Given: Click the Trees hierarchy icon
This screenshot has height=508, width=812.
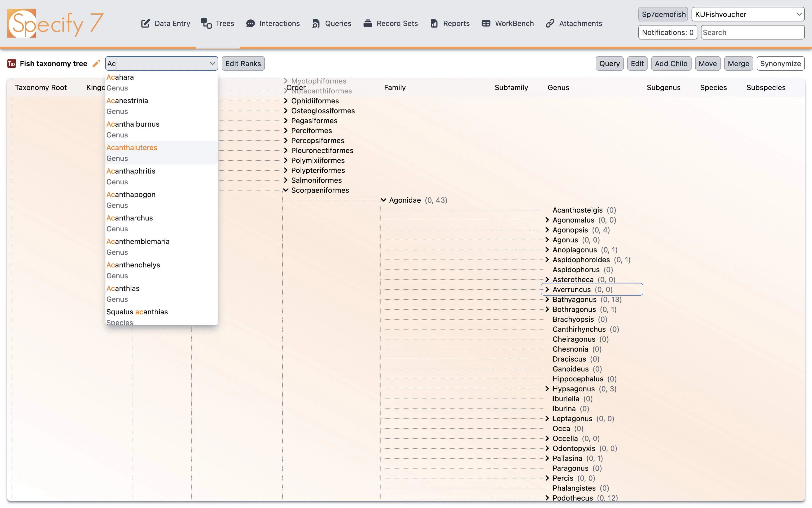Looking at the screenshot, I should point(206,23).
